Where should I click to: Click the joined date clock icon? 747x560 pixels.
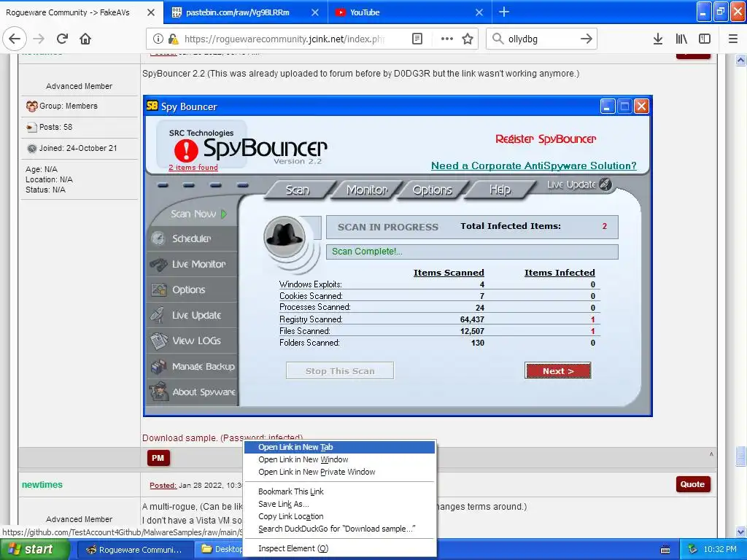point(32,148)
